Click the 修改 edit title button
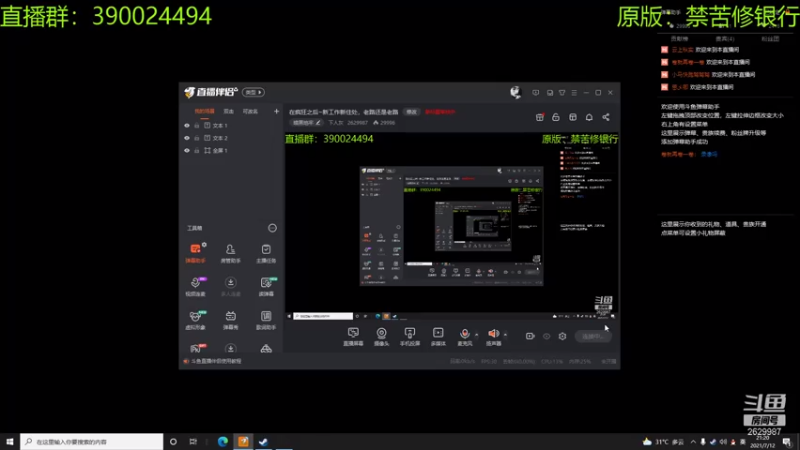The height and width of the screenshot is (450, 800). click(411, 112)
